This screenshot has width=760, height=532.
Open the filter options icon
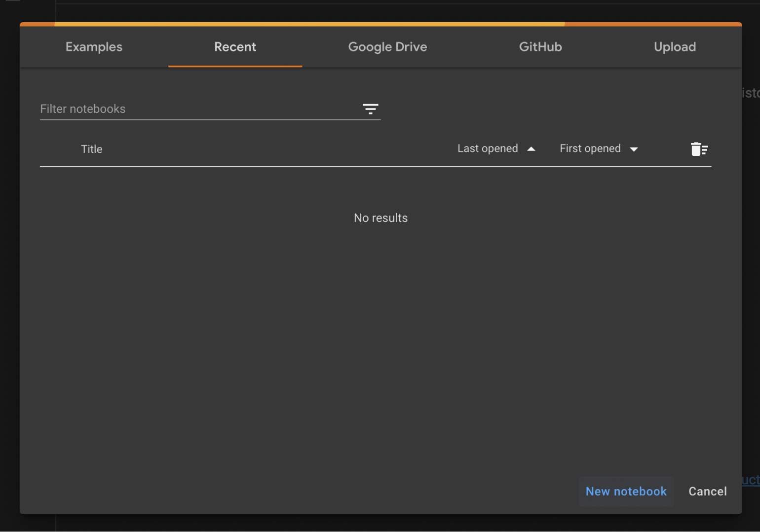tap(370, 109)
